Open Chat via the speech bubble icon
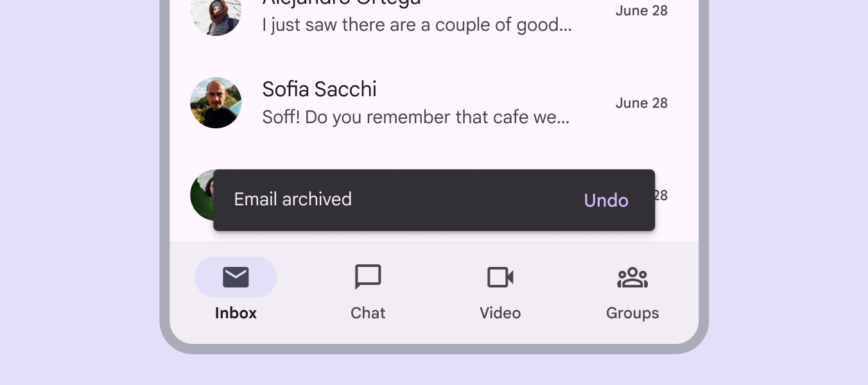This screenshot has width=868, height=385. click(x=368, y=277)
